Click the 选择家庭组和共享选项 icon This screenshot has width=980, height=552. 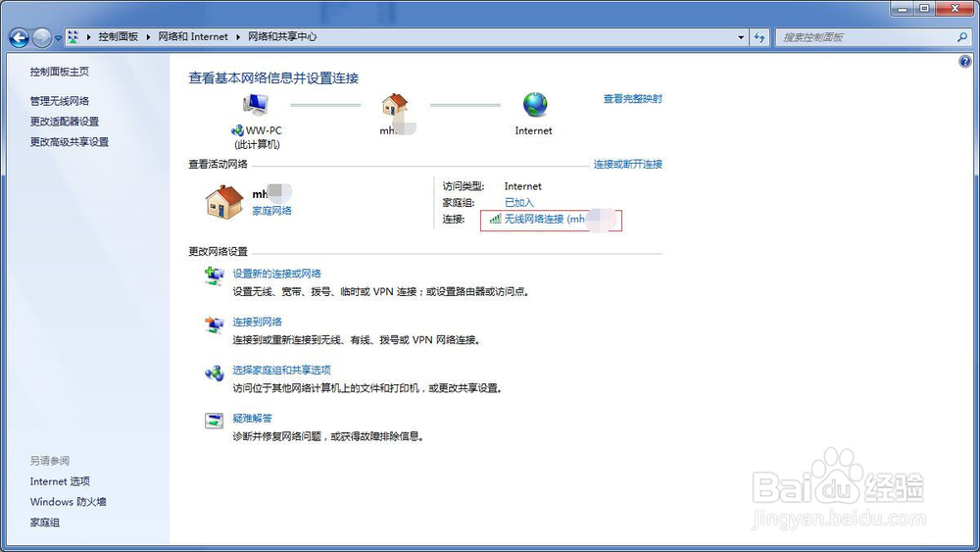pyautogui.click(x=214, y=374)
